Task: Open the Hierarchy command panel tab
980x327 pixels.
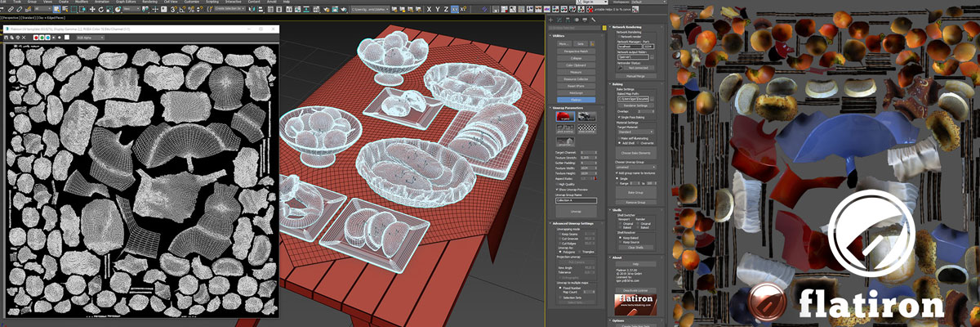Action: [x=568, y=20]
